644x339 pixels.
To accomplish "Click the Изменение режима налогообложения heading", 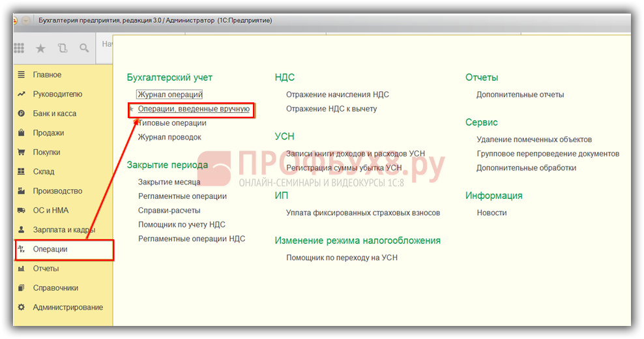I will [x=358, y=241].
